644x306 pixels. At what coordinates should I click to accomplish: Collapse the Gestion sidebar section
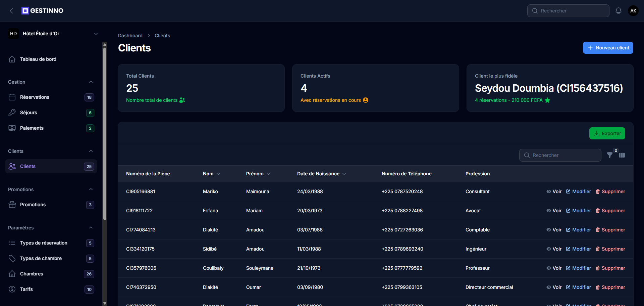pyautogui.click(x=91, y=82)
